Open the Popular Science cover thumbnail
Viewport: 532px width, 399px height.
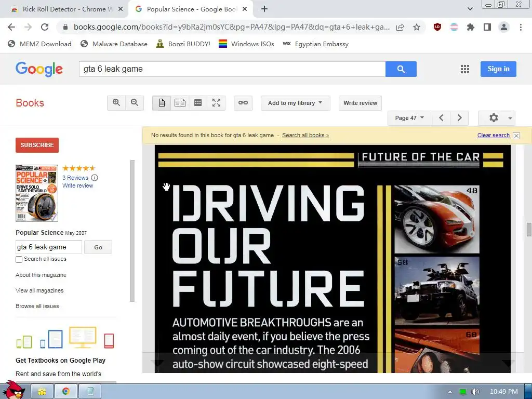37,193
